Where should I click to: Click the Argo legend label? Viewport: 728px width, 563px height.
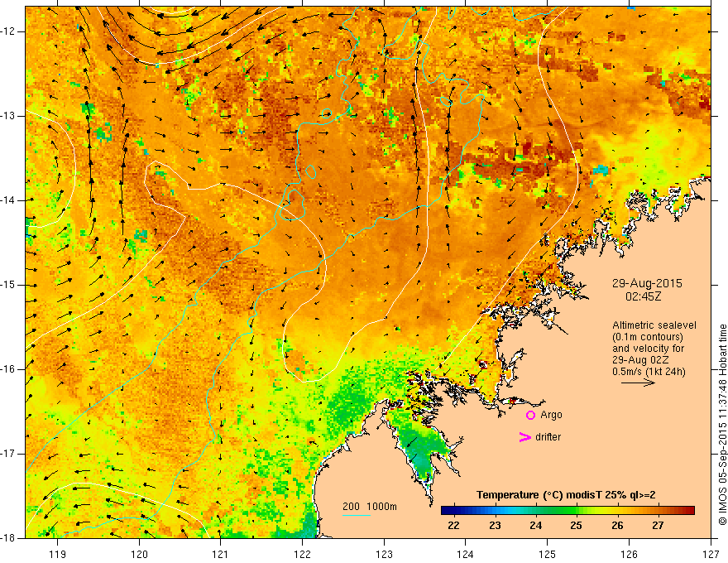click(x=551, y=415)
